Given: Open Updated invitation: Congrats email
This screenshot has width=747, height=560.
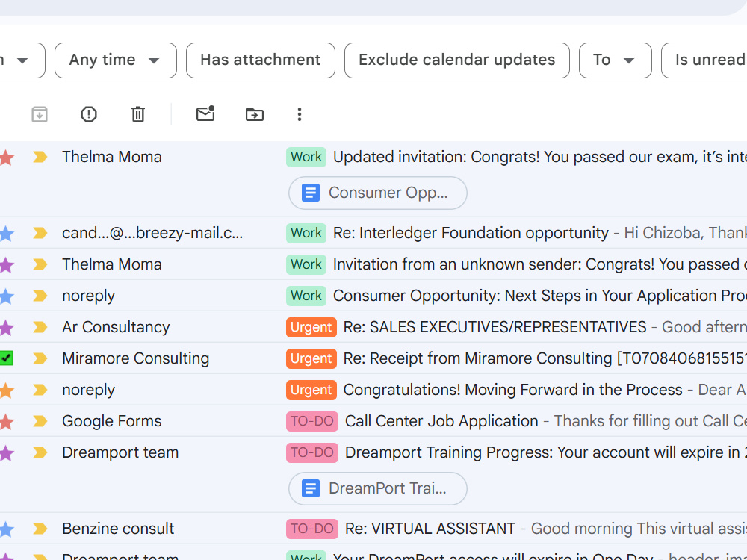Looking at the screenshot, I should coord(540,157).
